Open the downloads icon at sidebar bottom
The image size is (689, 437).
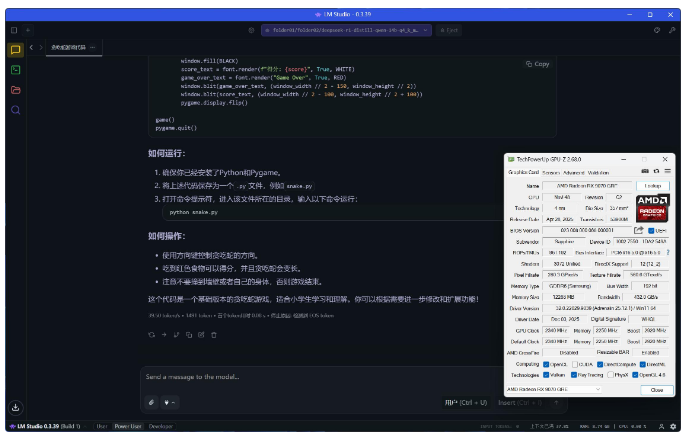pyautogui.click(x=16, y=407)
